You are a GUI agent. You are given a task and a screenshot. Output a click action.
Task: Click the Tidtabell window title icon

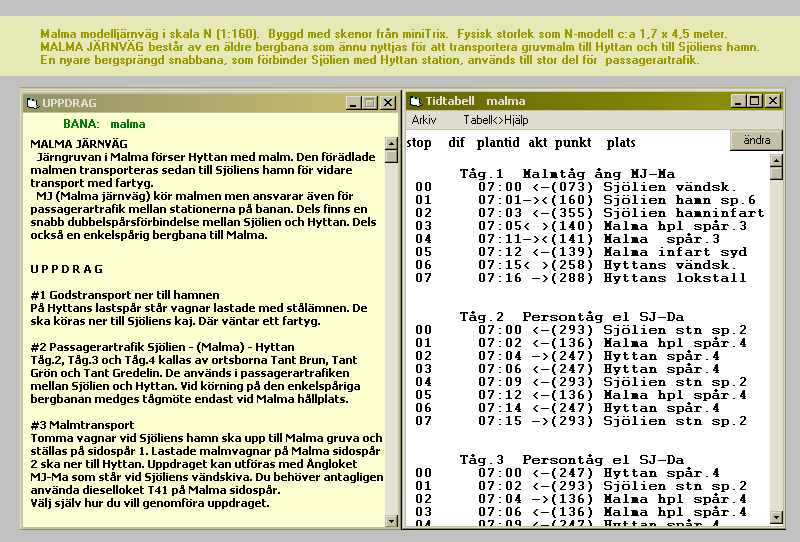click(414, 101)
